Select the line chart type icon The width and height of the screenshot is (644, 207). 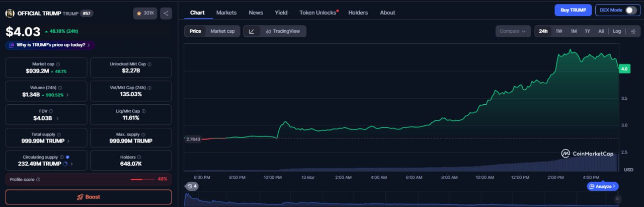(252, 31)
